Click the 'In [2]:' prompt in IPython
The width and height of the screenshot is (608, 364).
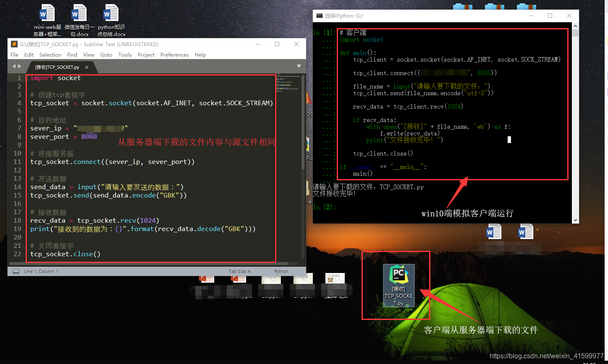(325, 207)
